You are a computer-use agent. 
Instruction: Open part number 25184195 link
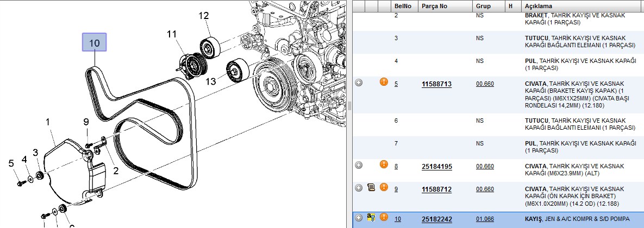coord(436,167)
